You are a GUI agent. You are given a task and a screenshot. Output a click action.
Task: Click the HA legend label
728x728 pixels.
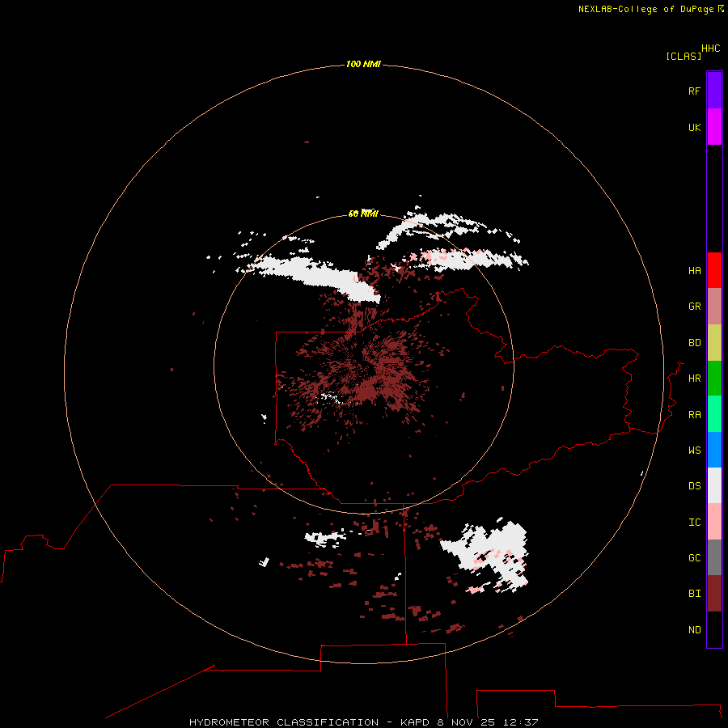click(694, 271)
